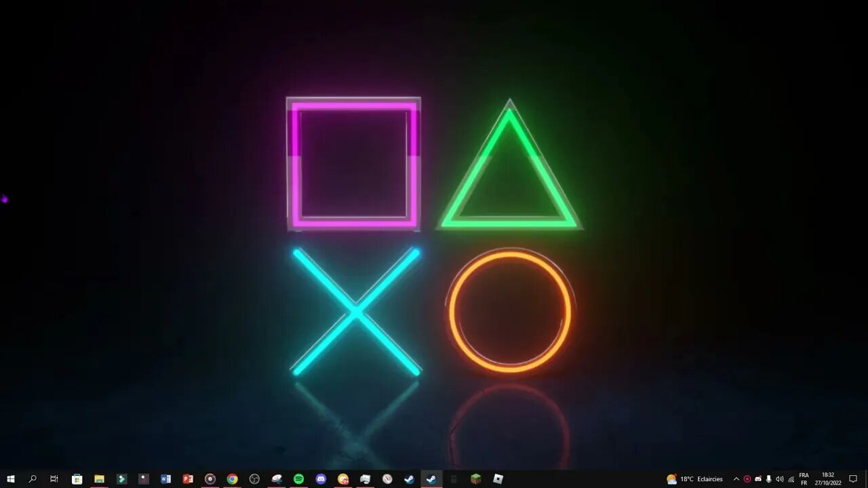
Task: Open the Windows Start menu
Action: pos(11,479)
